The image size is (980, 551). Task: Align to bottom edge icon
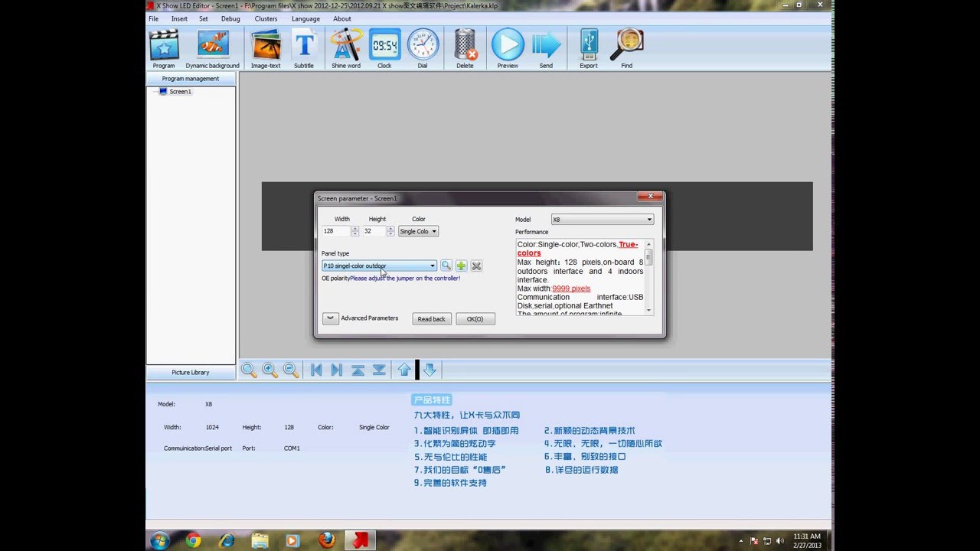pos(378,370)
